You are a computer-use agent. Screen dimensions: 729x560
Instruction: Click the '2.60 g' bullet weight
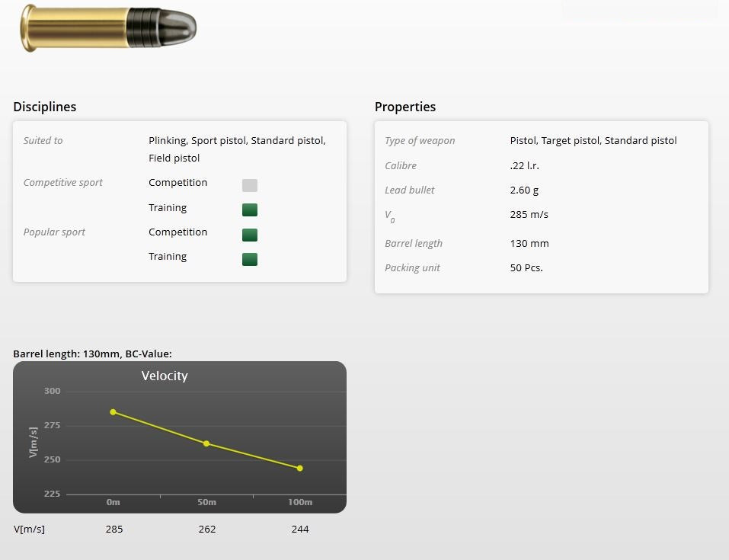click(x=524, y=190)
